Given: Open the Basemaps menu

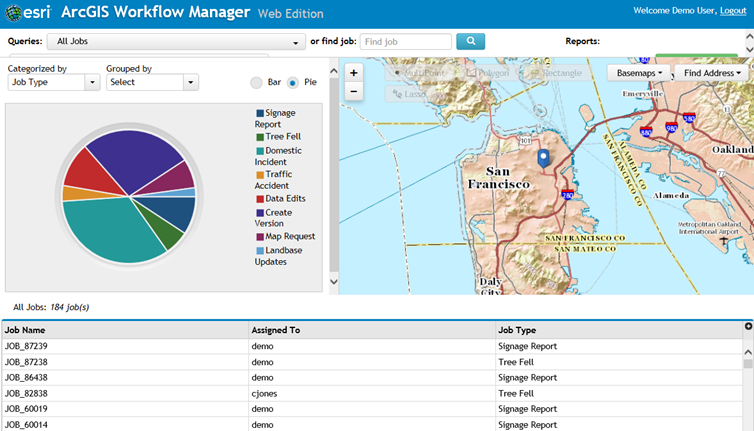Looking at the screenshot, I should pyautogui.click(x=639, y=73).
